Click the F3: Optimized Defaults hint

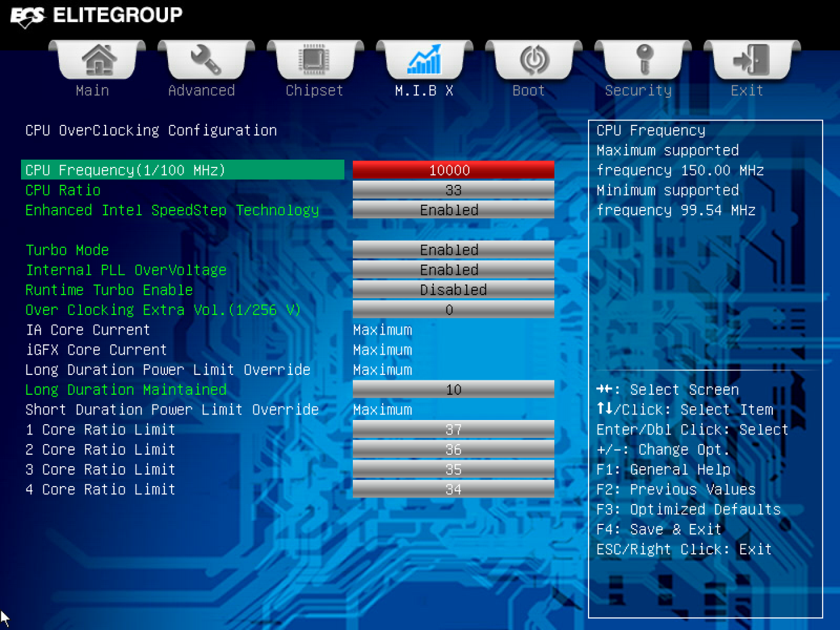tap(689, 509)
